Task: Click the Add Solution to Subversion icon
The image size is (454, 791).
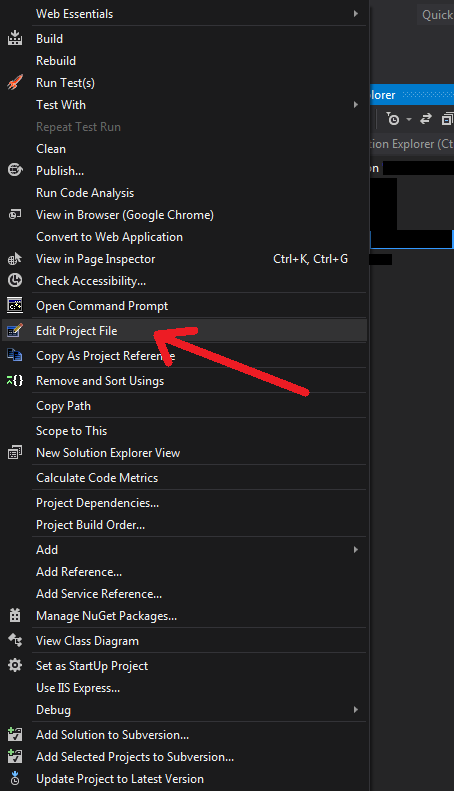Action: coord(15,734)
